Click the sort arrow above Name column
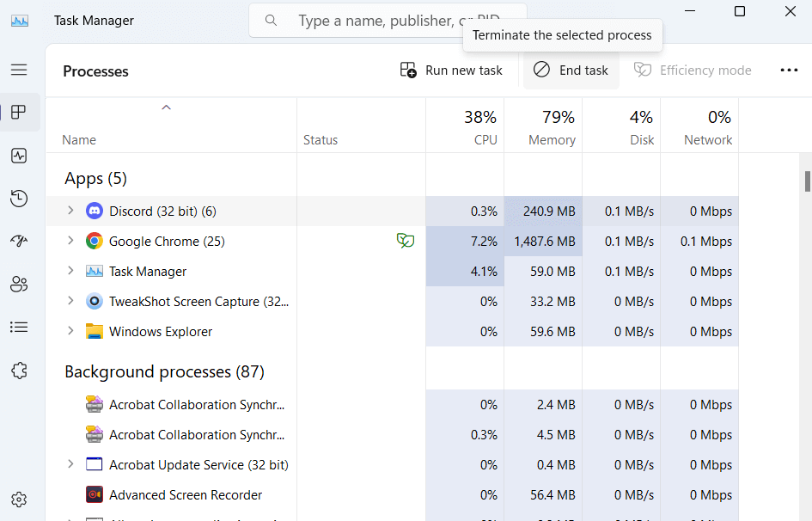This screenshot has width=812, height=521. [166, 107]
